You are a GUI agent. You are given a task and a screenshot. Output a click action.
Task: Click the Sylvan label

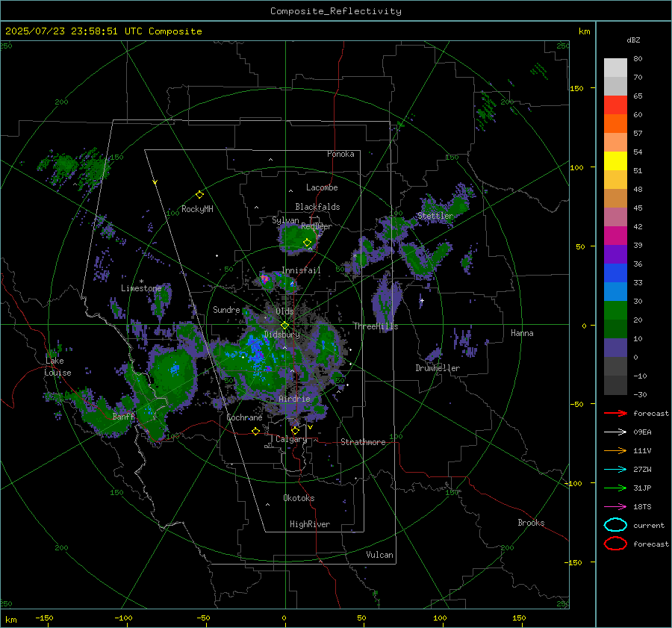pos(285,220)
